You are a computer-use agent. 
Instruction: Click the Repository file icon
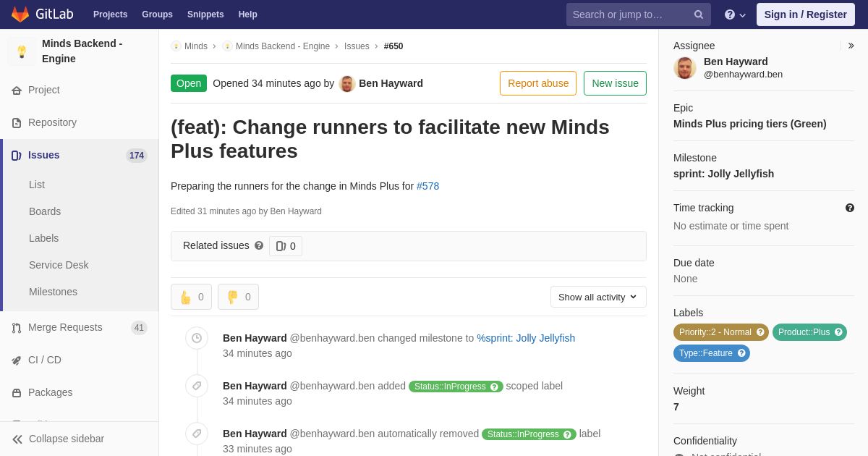click(x=17, y=123)
